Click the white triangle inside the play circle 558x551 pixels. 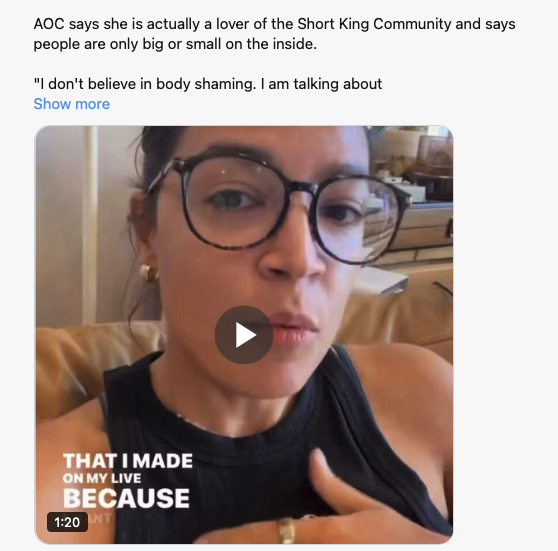(x=246, y=335)
